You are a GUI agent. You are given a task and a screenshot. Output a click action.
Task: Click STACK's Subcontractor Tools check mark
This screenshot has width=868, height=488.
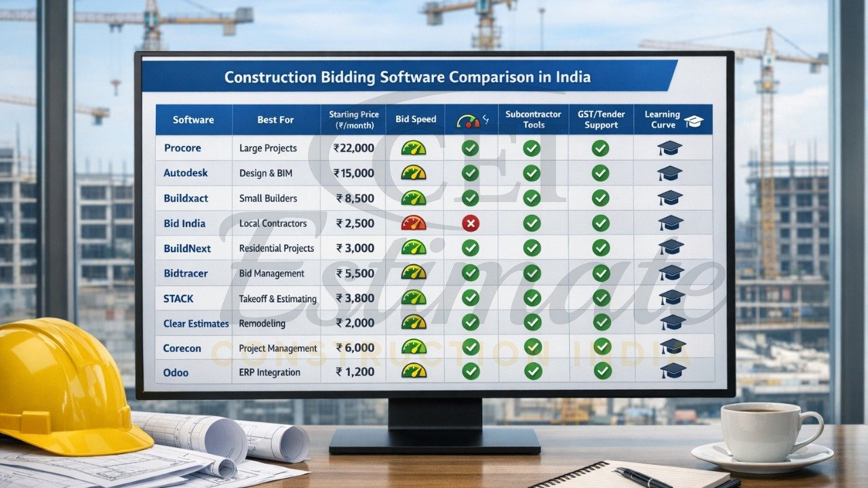click(x=532, y=298)
